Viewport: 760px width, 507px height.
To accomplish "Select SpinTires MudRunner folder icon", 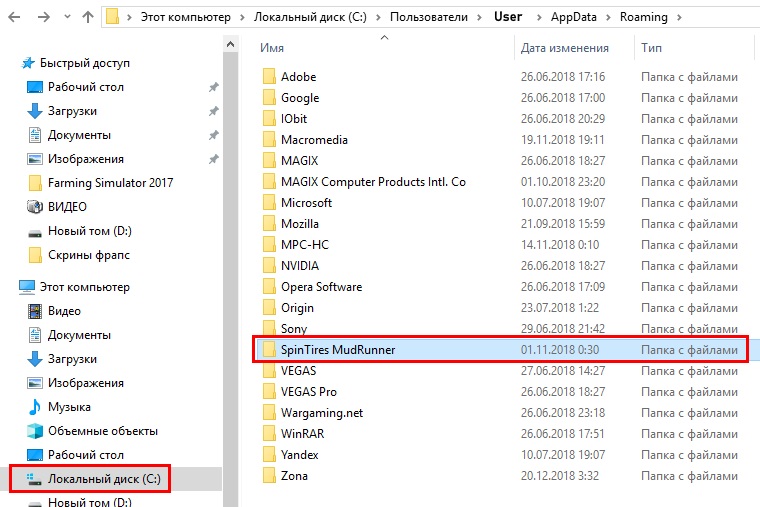I will coord(269,349).
